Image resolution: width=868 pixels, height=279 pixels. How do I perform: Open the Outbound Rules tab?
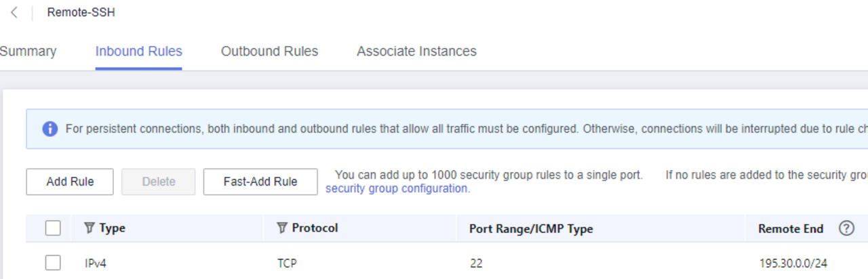point(269,51)
